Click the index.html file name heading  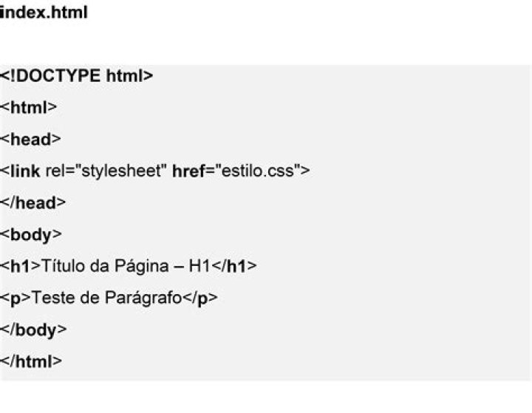44,13
